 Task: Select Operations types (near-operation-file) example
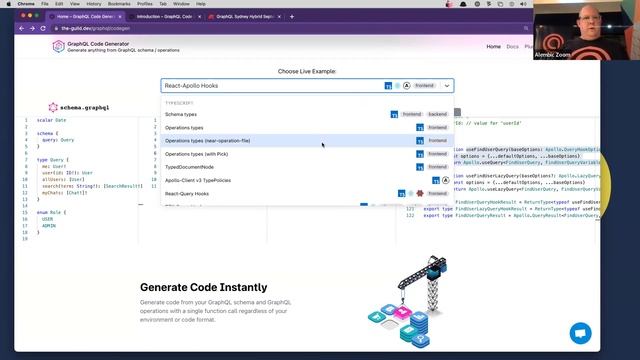tap(307, 141)
